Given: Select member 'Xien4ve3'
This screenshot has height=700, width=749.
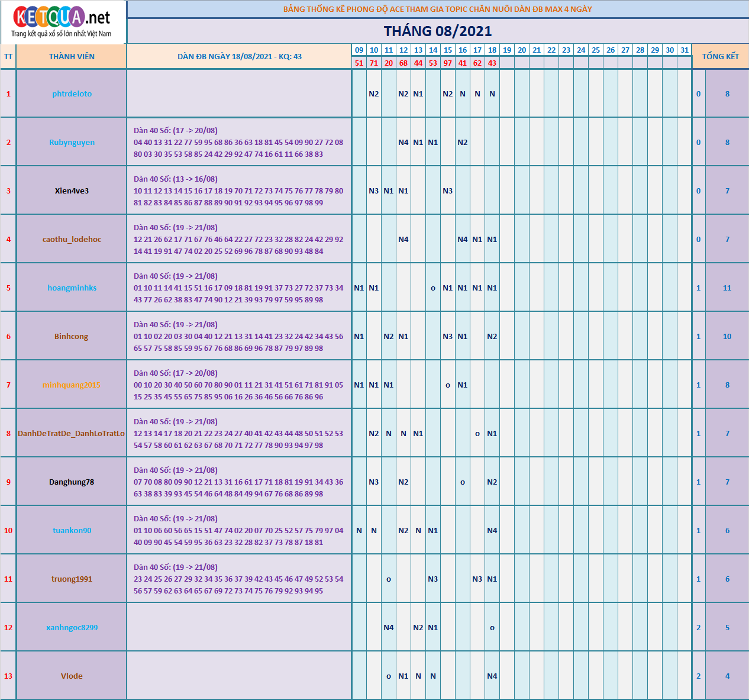Looking at the screenshot, I should [x=72, y=191].
